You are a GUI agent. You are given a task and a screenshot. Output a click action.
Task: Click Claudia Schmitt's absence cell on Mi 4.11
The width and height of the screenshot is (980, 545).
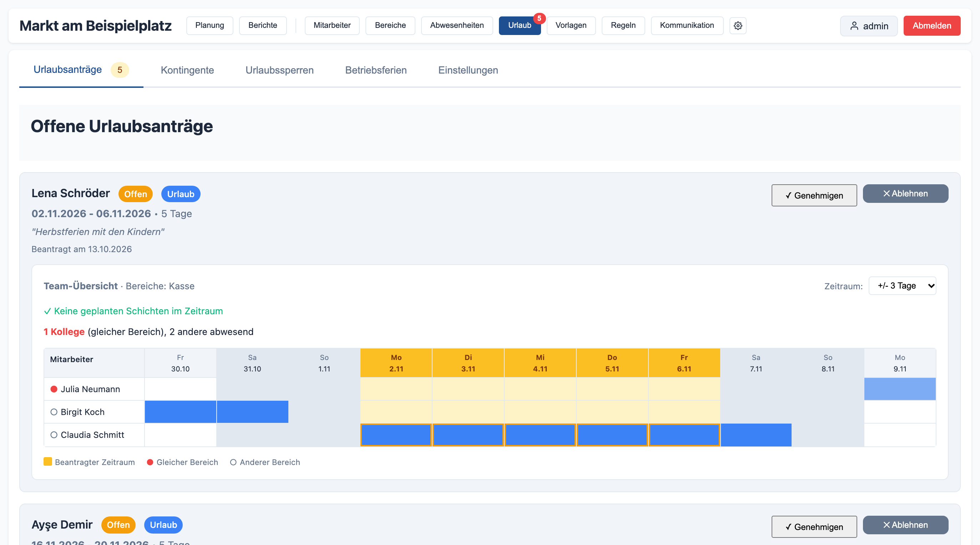pos(540,435)
